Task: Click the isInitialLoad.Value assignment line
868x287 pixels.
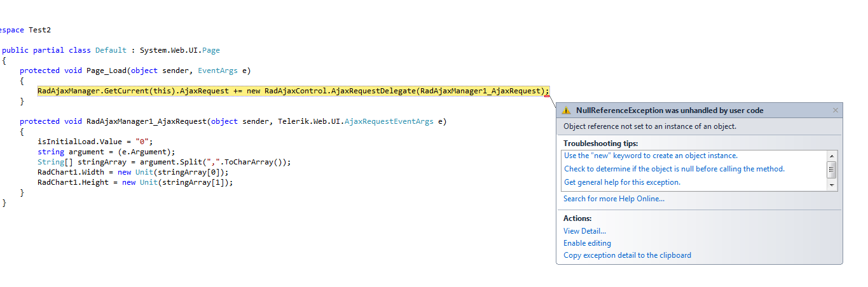Action: point(95,142)
